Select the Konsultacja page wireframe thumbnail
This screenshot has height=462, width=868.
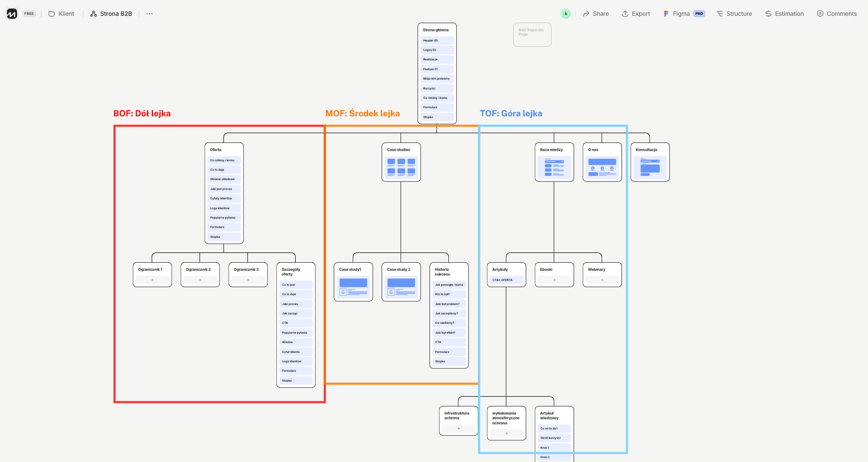tap(650, 167)
